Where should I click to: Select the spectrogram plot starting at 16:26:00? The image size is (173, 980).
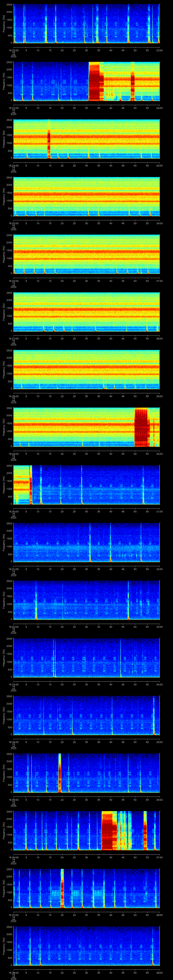click(86, 254)
